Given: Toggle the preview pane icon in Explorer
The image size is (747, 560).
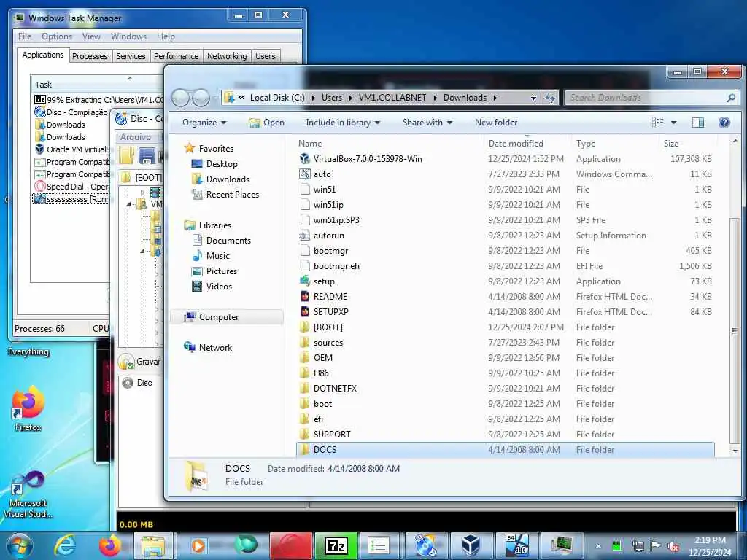Looking at the screenshot, I should pos(698,122).
